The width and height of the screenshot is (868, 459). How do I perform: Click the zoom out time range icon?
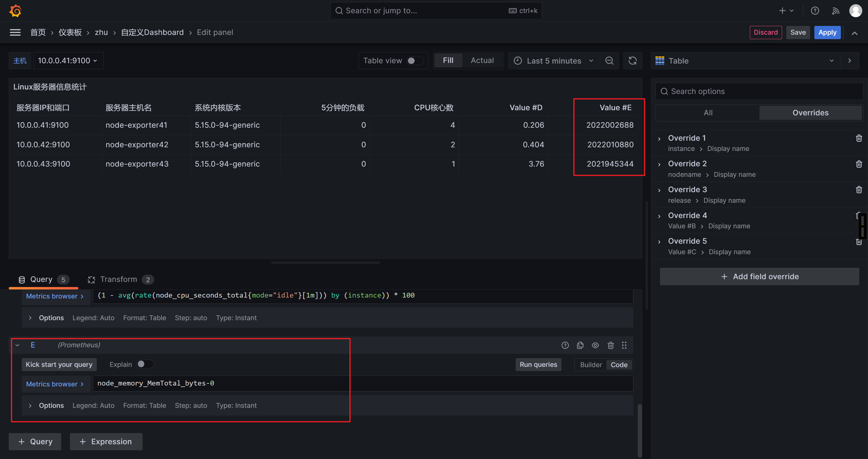(609, 61)
